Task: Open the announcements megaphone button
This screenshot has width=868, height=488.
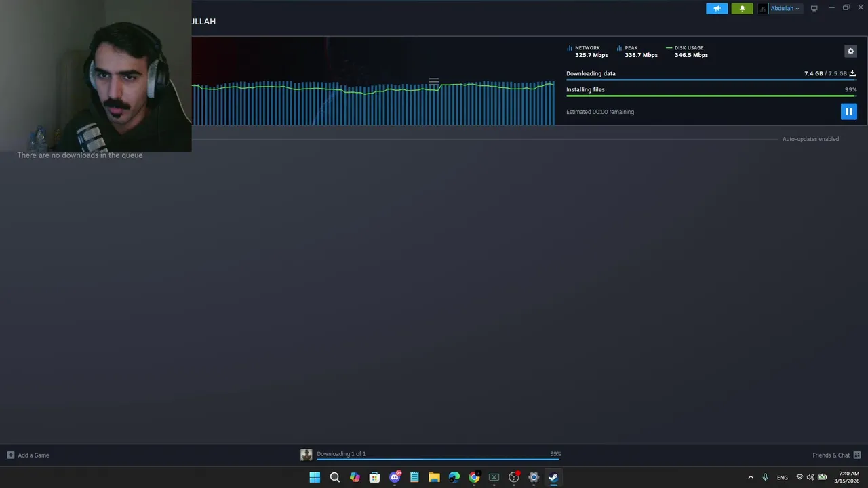Action: coord(717,8)
